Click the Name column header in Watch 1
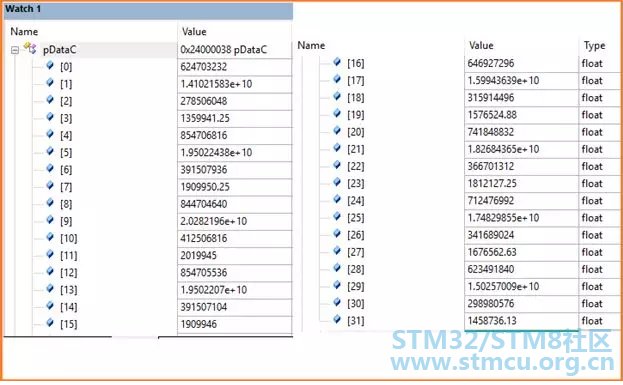 pyautogui.click(x=24, y=32)
